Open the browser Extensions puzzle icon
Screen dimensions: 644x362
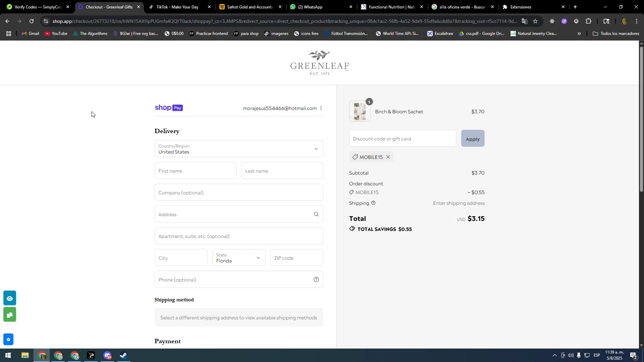588,21
